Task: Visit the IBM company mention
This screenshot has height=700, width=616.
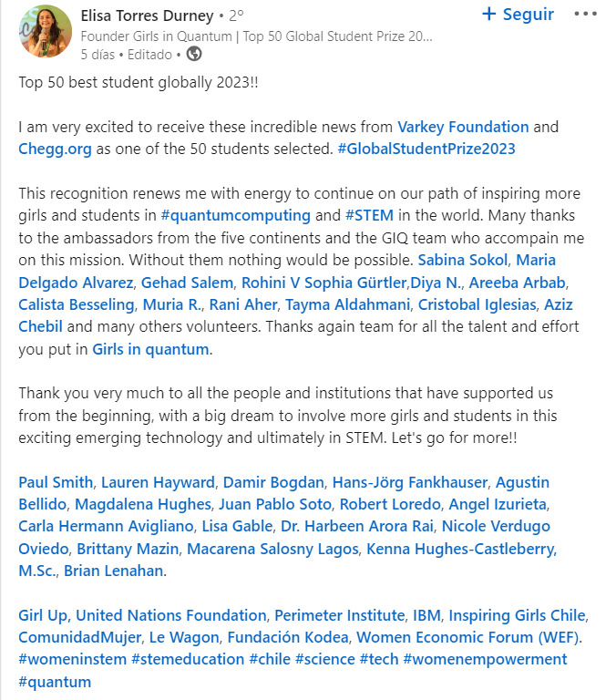Action: pos(426,615)
